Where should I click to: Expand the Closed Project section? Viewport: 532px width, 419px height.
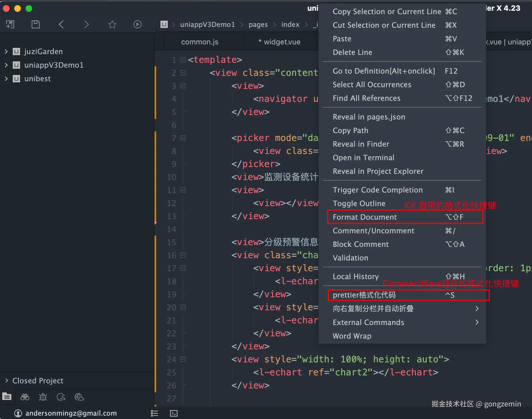coord(7,380)
